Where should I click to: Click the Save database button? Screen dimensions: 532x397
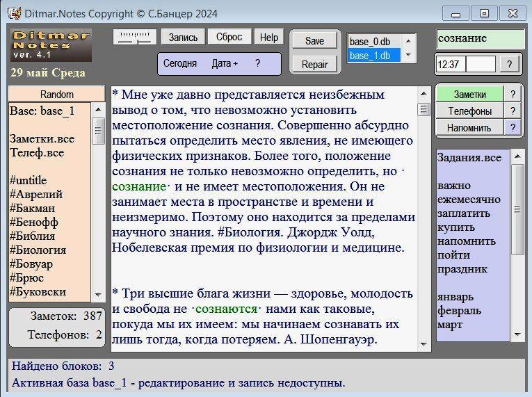[x=314, y=41]
